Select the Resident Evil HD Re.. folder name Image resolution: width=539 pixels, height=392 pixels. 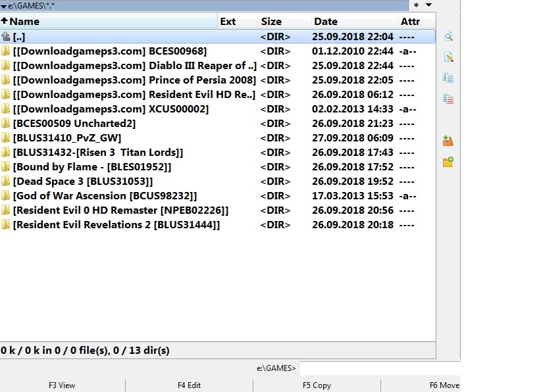pyautogui.click(x=134, y=95)
